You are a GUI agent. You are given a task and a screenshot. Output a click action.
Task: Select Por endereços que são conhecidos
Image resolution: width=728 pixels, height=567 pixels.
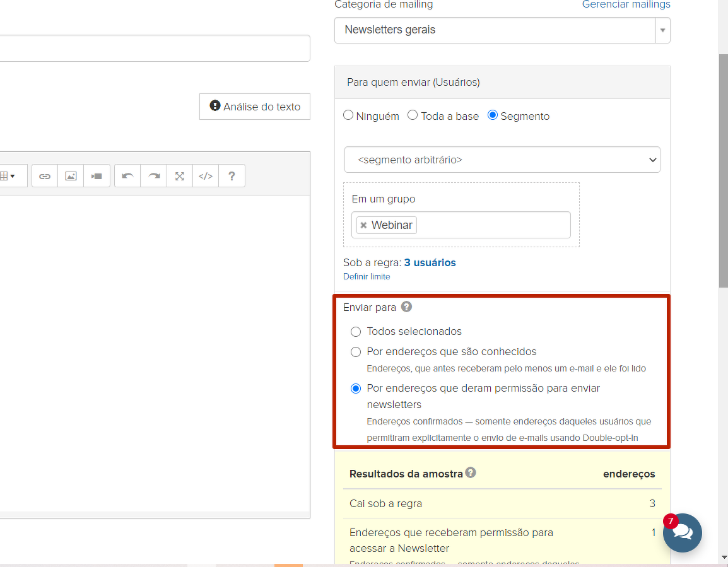point(356,352)
